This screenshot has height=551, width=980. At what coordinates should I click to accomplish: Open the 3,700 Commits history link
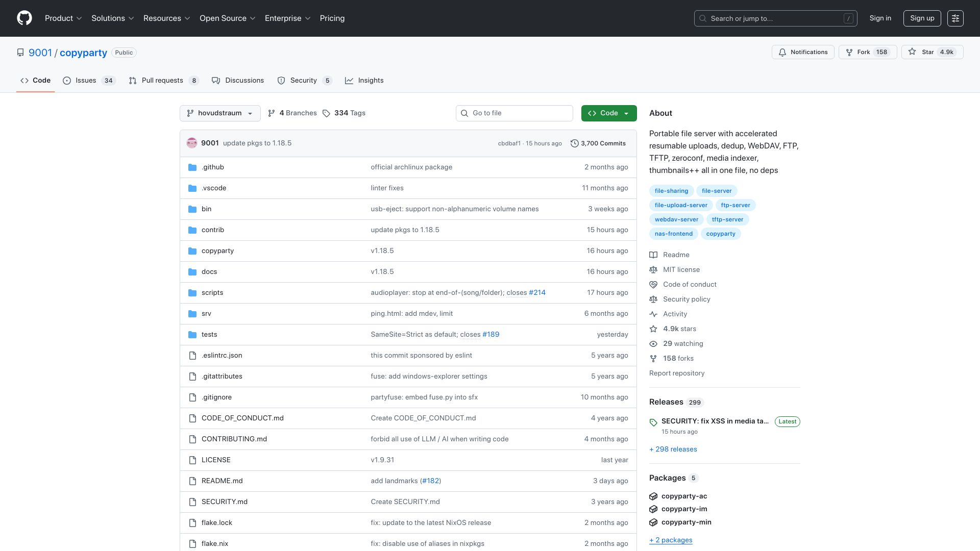[598, 143]
